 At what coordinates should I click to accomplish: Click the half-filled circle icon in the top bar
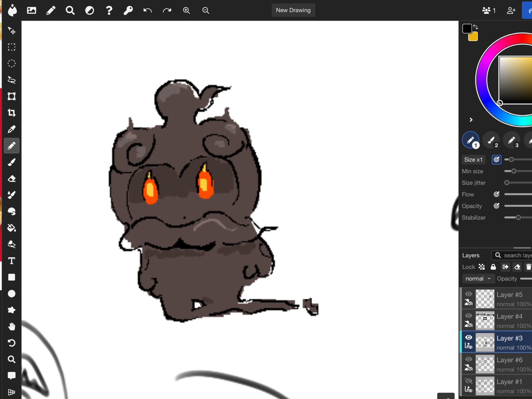90,10
